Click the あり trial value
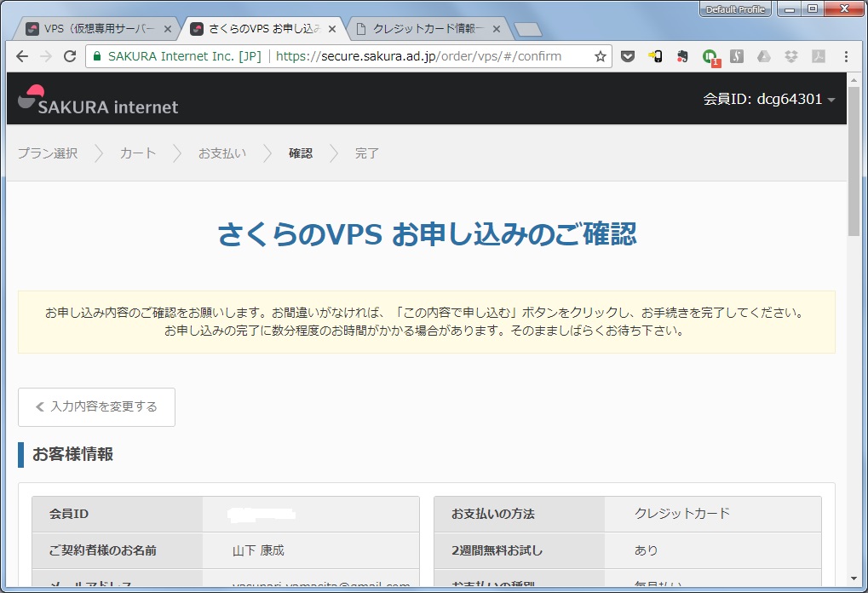This screenshot has width=868, height=593. [646, 550]
